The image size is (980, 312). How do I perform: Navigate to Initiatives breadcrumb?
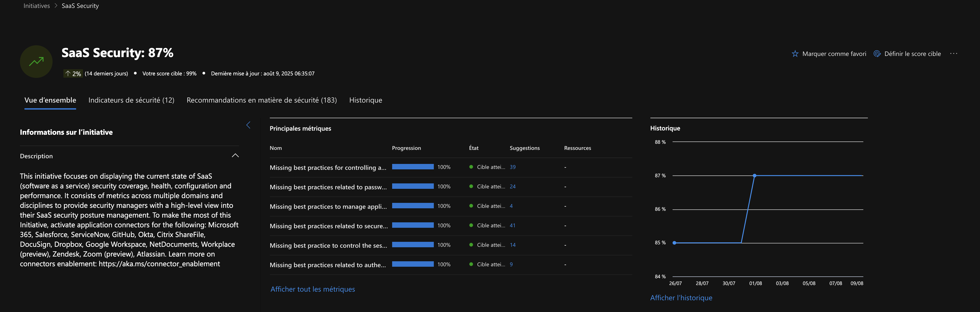(x=36, y=6)
